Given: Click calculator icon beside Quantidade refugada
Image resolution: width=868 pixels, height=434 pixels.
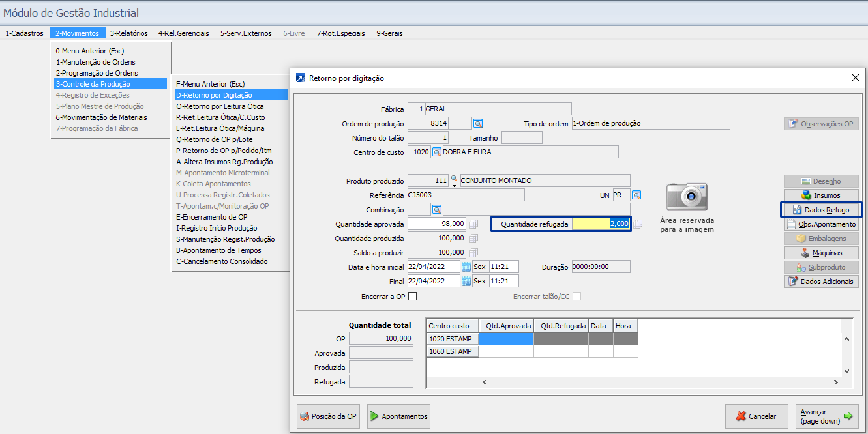Looking at the screenshot, I should (638, 224).
